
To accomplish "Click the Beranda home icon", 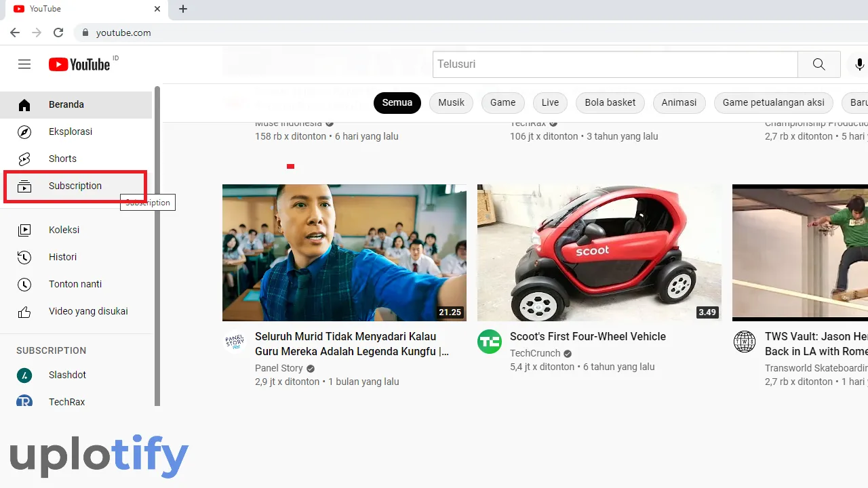I will (24, 104).
